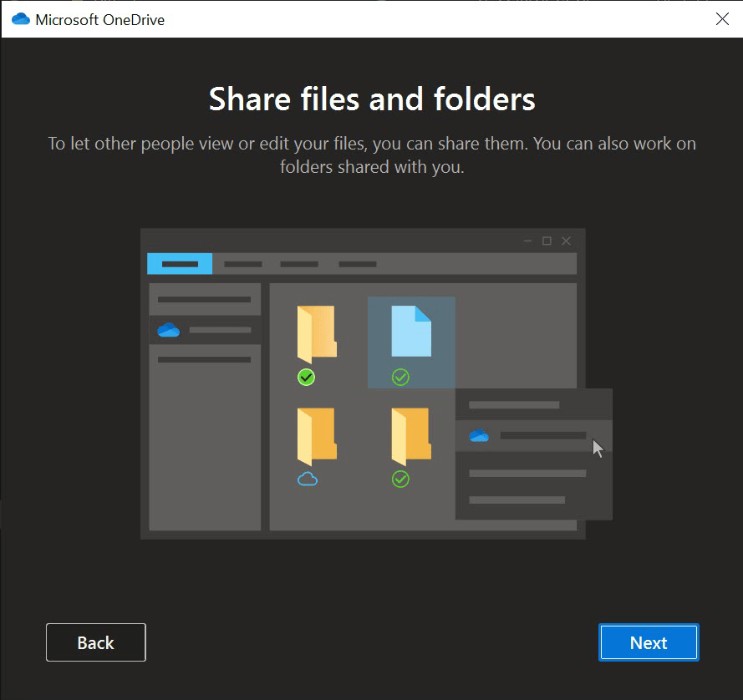The height and width of the screenshot is (700, 743).
Task: Click the first entry of the illustrated context menu
Action: pos(513,405)
